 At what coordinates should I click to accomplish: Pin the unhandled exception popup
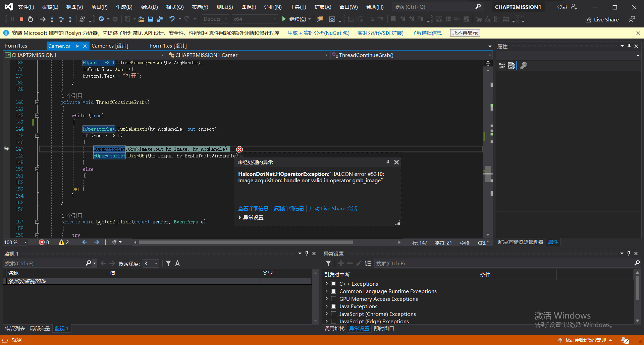pos(388,162)
